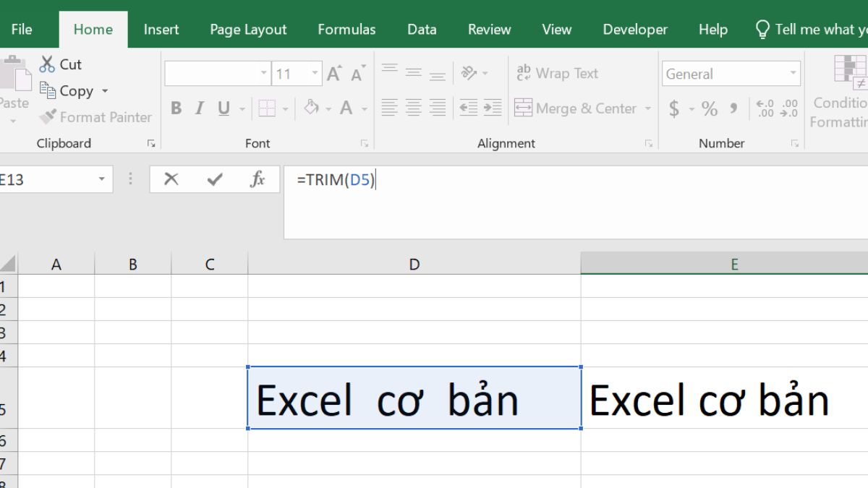The height and width of the screenshot is (488, 868).
Task: Toggle Bold formatting
Action: 176,108
